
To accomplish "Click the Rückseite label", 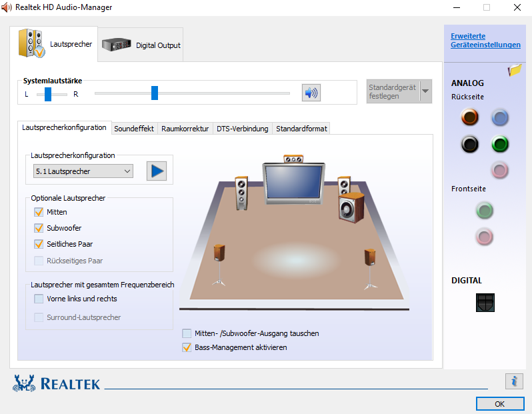I will pos(467,97).
